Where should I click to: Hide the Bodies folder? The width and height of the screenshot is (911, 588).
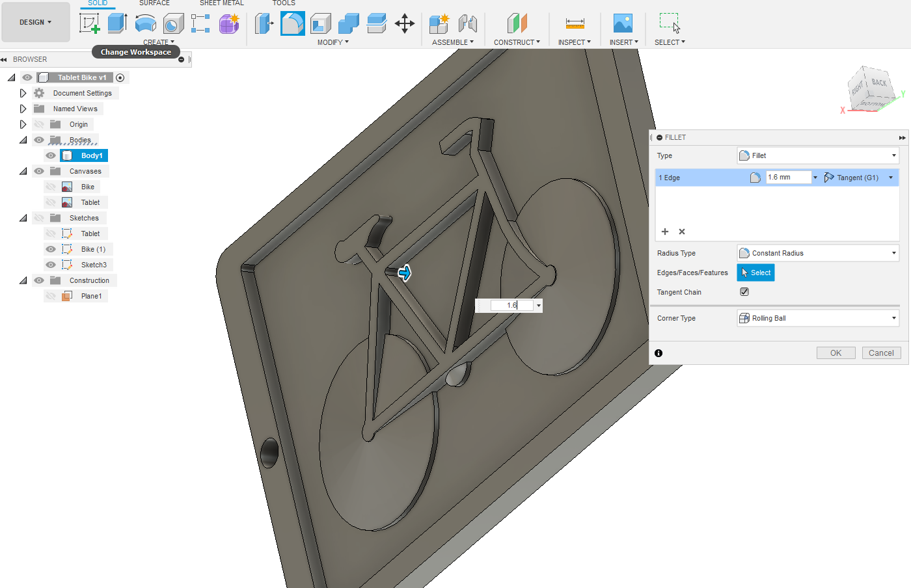click(39, 140)
